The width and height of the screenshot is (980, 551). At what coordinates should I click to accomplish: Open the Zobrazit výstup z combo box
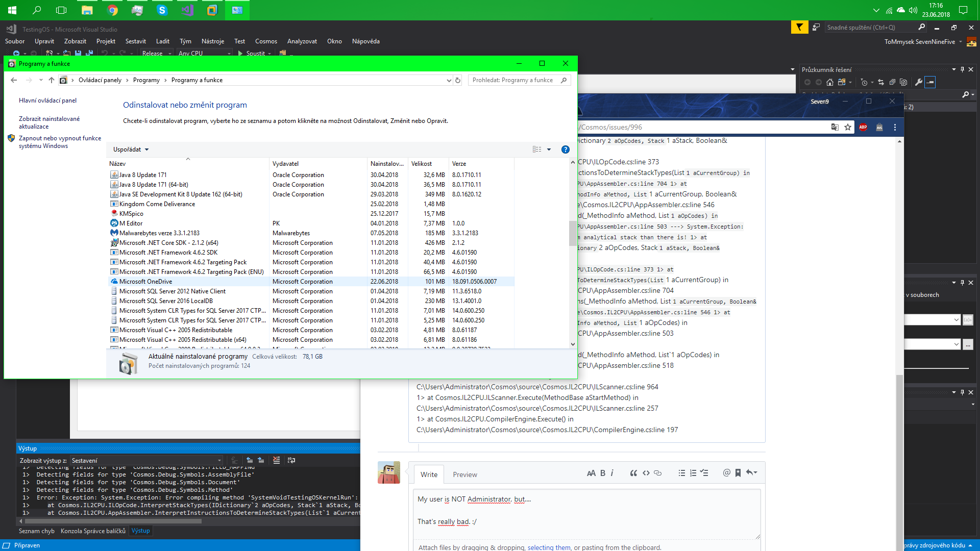pos(146,460)
